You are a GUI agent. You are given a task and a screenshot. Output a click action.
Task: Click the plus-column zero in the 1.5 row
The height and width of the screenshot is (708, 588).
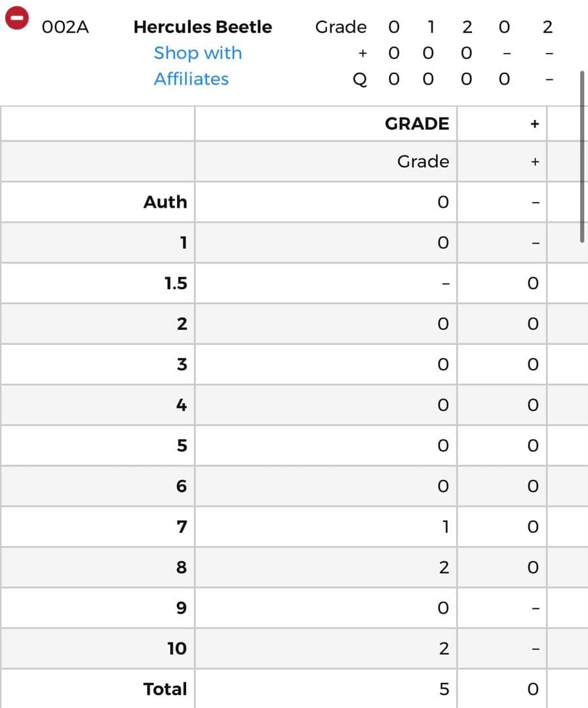point(533,284)
